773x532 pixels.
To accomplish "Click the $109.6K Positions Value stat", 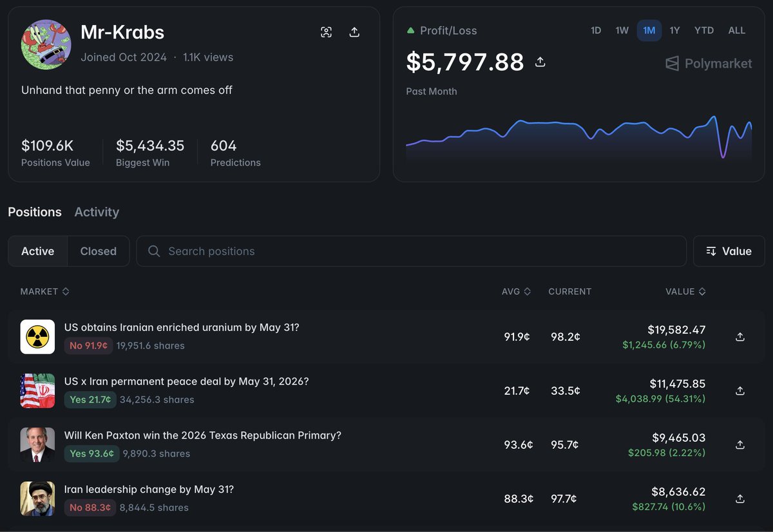I will coord(55,153).
